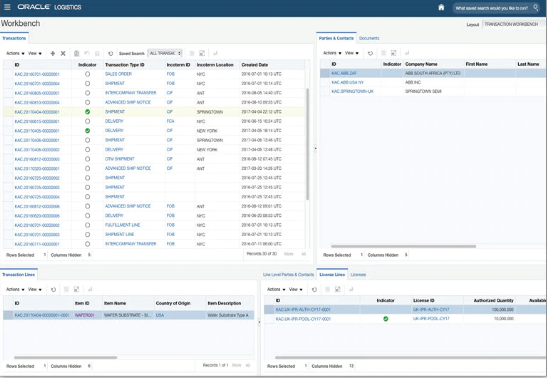Click horizontal scrollbar under Transaction Lines table

coord(66,357)
